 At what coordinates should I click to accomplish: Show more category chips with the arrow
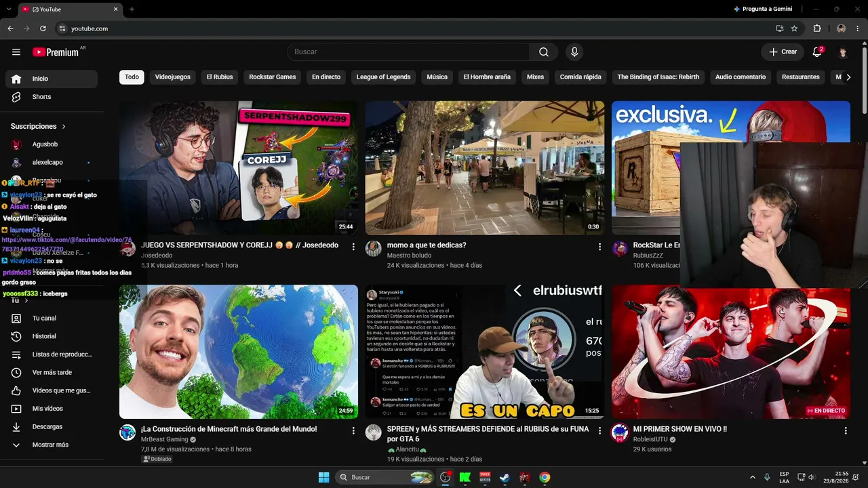pos(848,77)
